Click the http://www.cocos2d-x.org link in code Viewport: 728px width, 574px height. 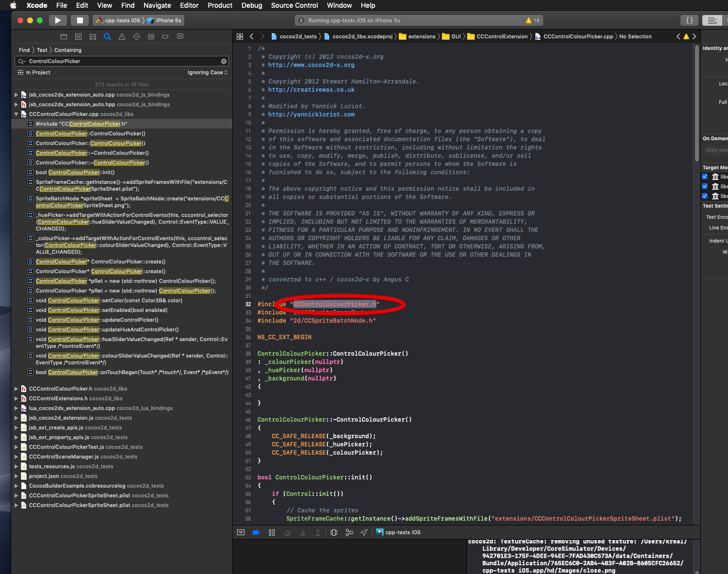[311, 65]
